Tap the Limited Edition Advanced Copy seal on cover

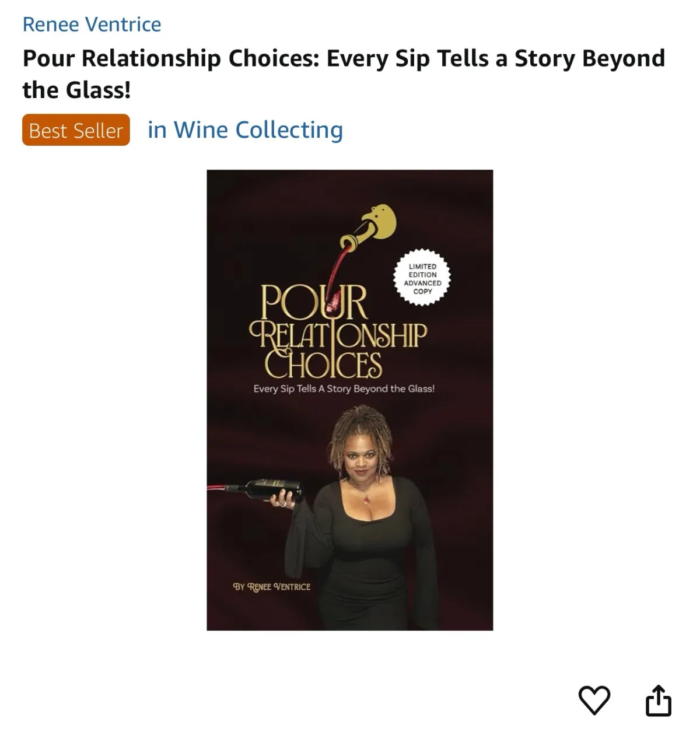[x=423, y=278]
